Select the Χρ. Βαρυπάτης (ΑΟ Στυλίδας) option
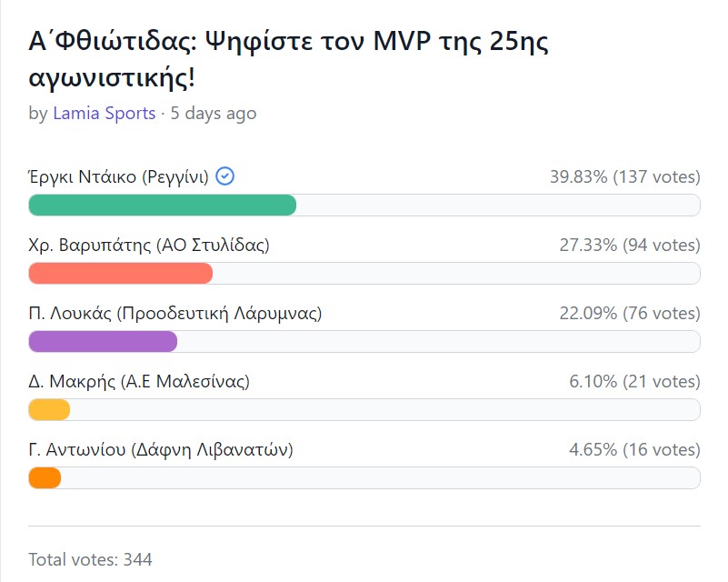This screenshot has width=728, height=582. pos(149,246)
